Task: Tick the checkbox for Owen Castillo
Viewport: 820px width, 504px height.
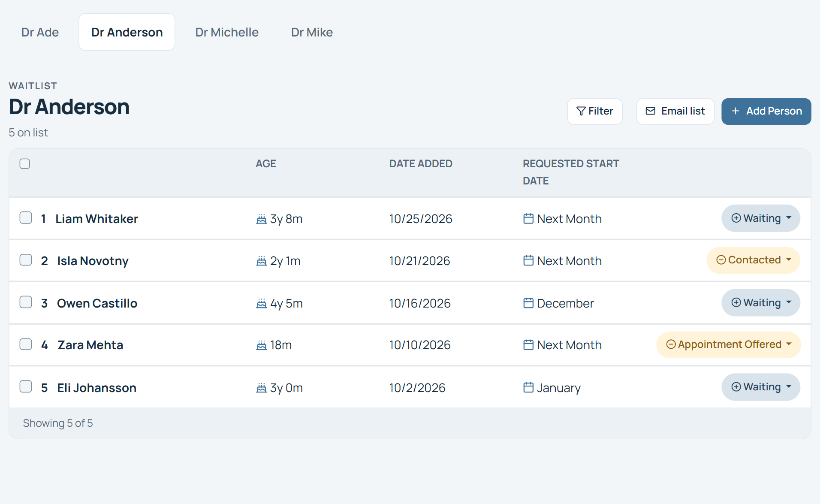Action: pos(26,302)
